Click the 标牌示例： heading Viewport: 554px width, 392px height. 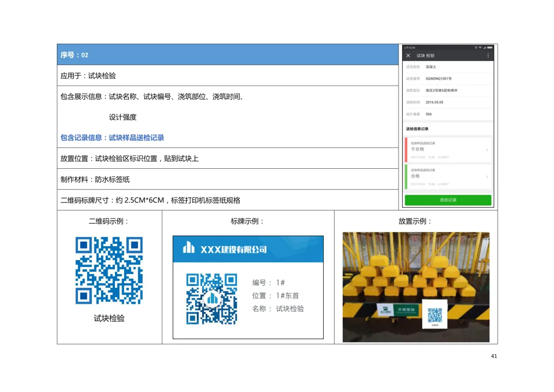pos(248,221)
